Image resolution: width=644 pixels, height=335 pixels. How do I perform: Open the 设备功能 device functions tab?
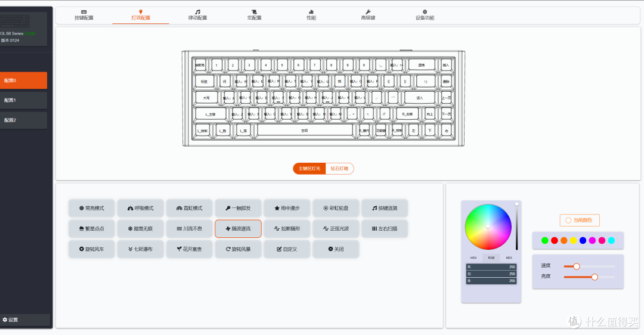(425, 15)
